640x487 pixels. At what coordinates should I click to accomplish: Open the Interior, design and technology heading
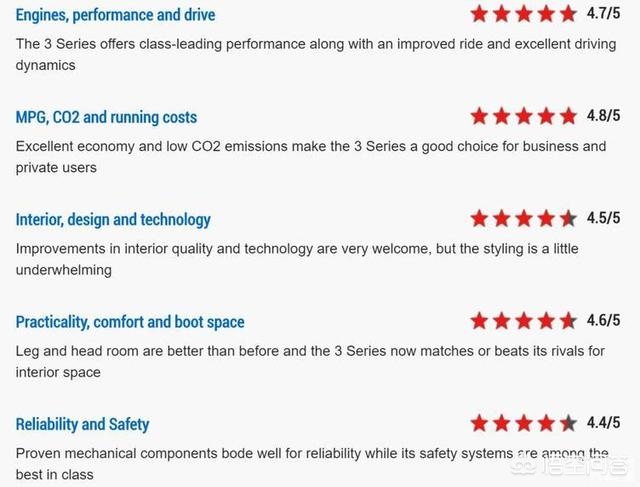point(113,220)
